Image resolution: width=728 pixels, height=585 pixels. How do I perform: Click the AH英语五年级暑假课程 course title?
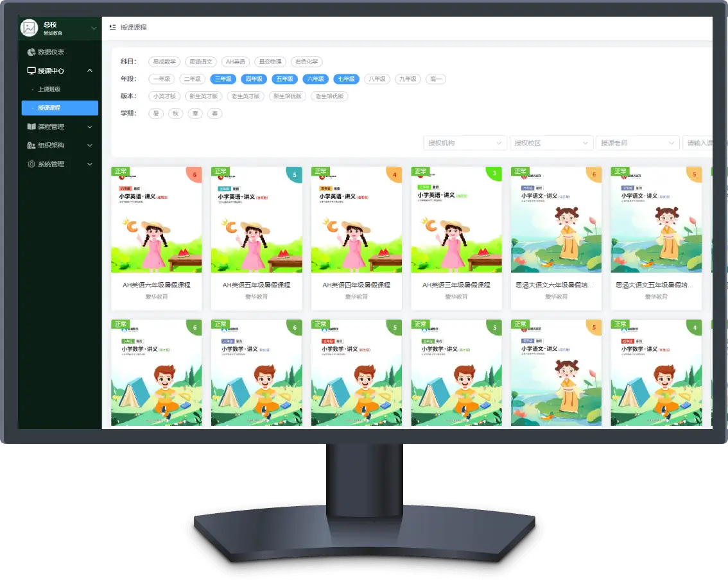[x=256, y=285]
